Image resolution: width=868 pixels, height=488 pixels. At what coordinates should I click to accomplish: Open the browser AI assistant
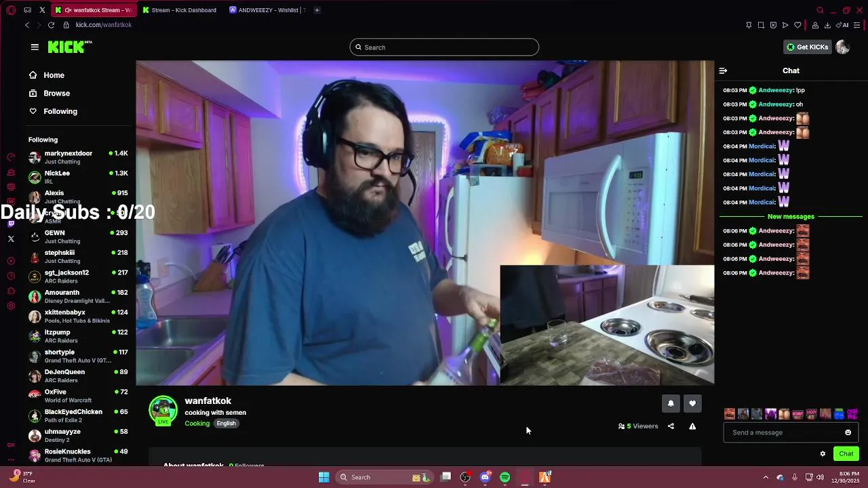coord(843,25)
